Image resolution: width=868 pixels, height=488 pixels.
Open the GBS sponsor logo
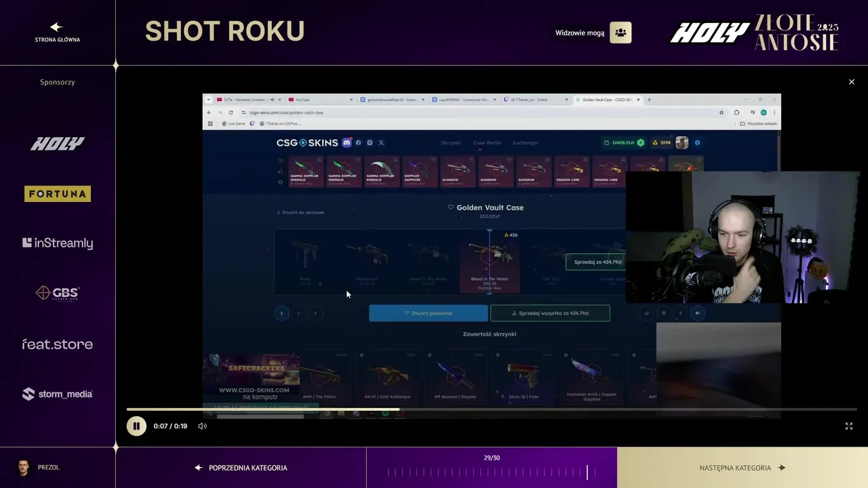coord(58,293)
